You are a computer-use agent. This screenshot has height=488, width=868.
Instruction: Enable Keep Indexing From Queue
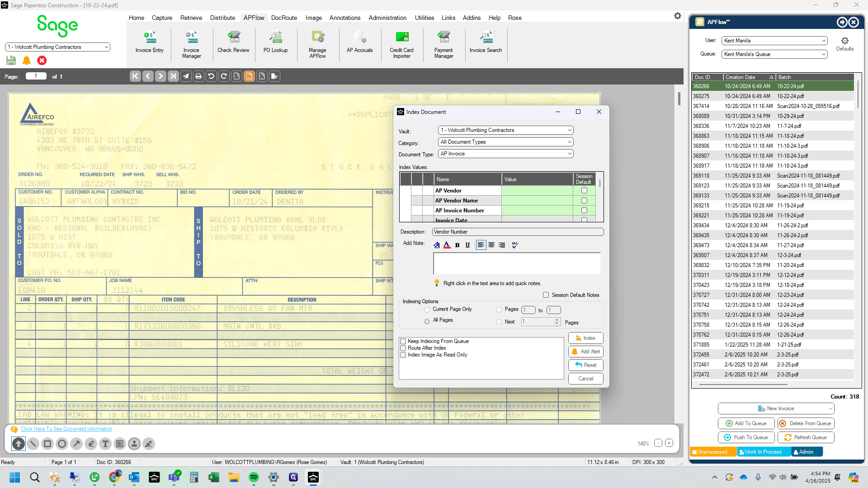click(403, 342)
